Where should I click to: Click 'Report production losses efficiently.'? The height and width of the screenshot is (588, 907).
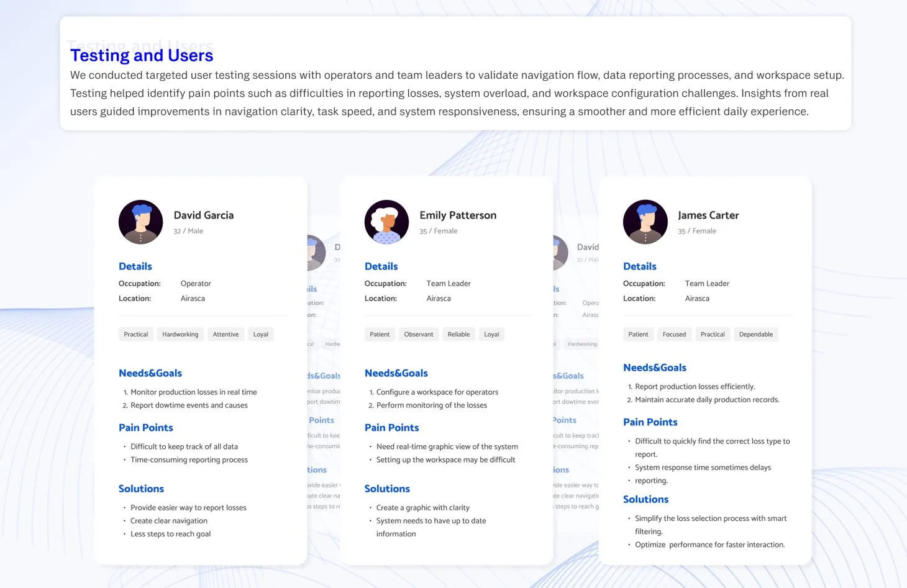[695, 386]
